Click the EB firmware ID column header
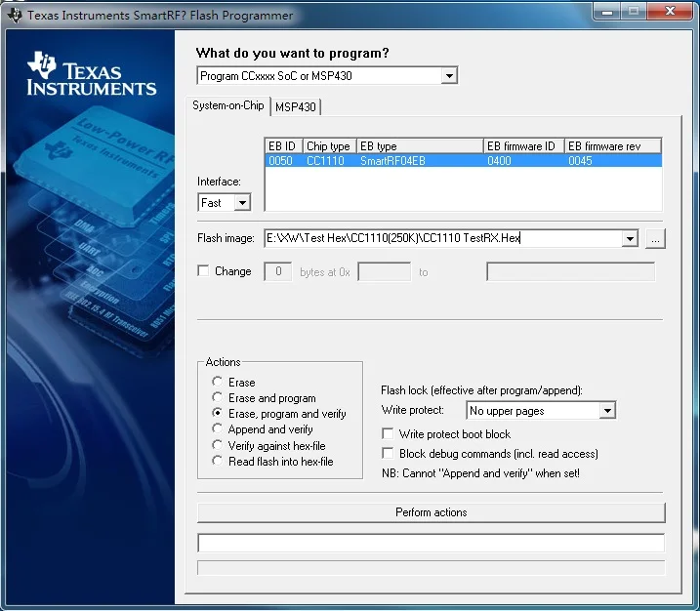Screen dimensions: 700x611 click(523, 146)
